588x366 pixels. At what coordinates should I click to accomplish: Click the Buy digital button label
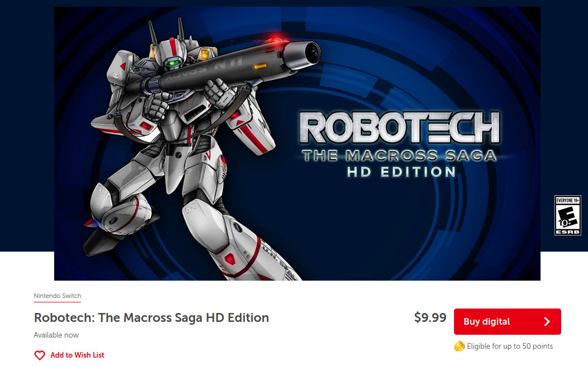click(486, 321)
